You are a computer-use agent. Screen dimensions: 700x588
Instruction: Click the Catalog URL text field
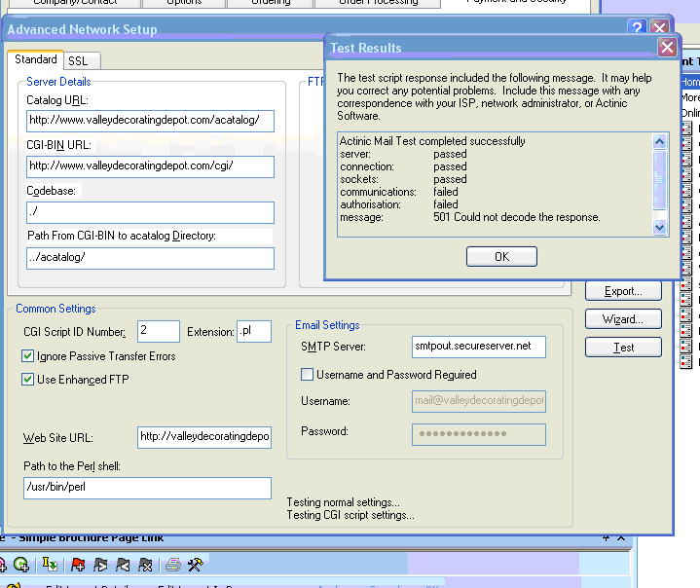(150, 121)
